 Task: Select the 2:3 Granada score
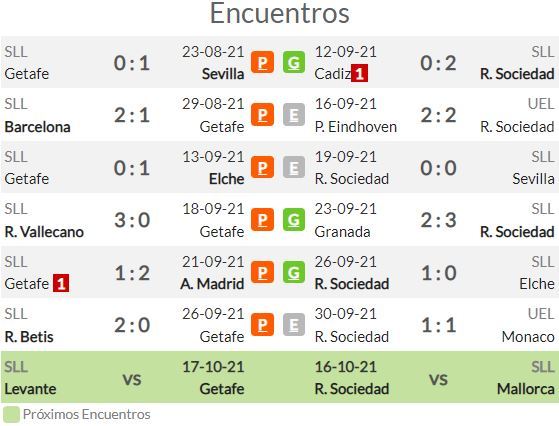pyautogui.click(x=438, y=220)
